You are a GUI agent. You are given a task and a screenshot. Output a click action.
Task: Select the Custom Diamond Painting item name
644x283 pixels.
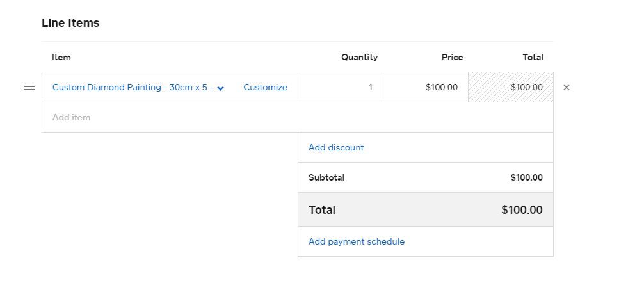pyautogui.click(x=133, y=88)
